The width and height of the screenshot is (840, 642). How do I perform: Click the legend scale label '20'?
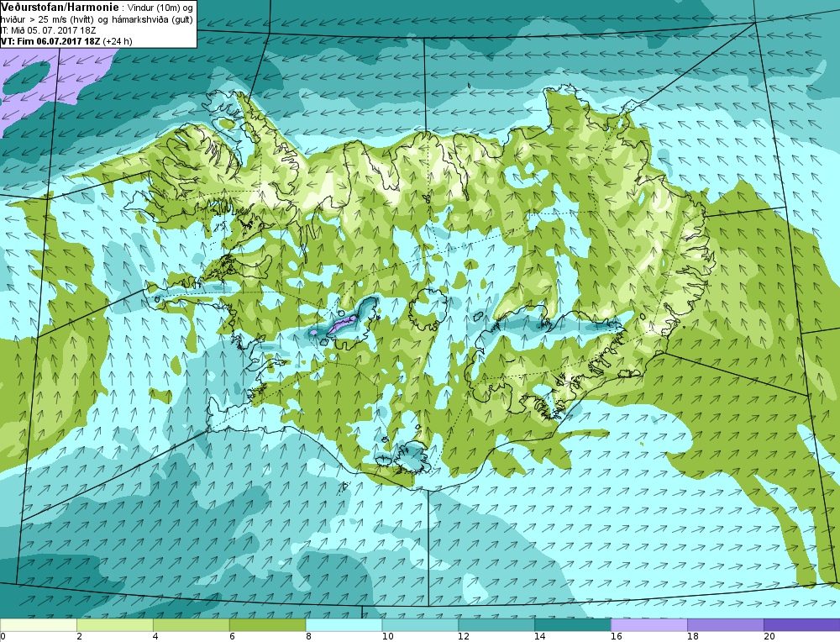769,637
